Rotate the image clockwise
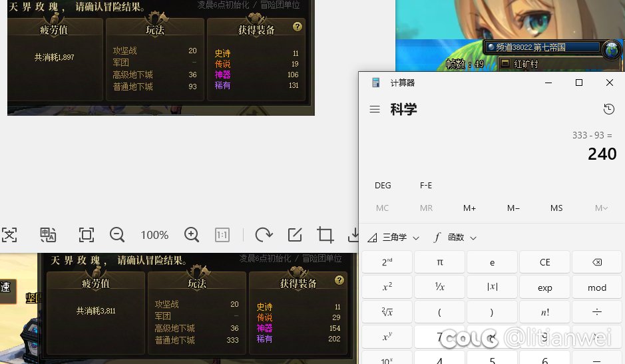 [264, 235]
